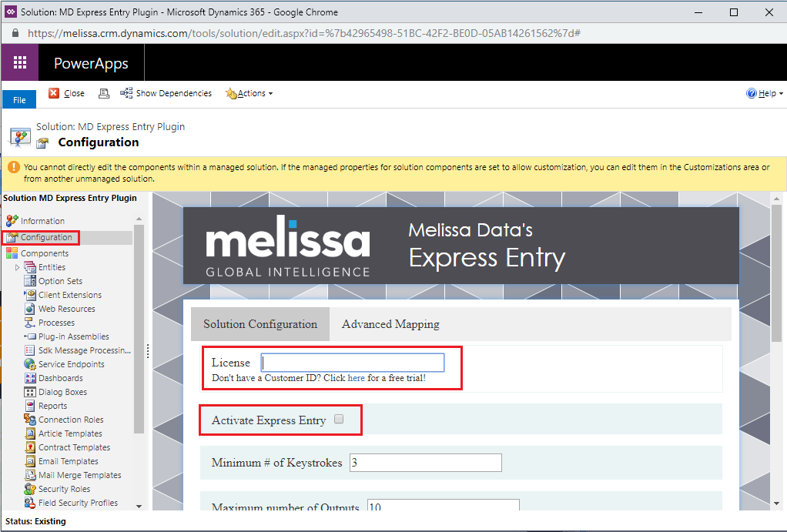The image size is (787, 532).
Task: Select Security Roles in component list
Action: 64,489
